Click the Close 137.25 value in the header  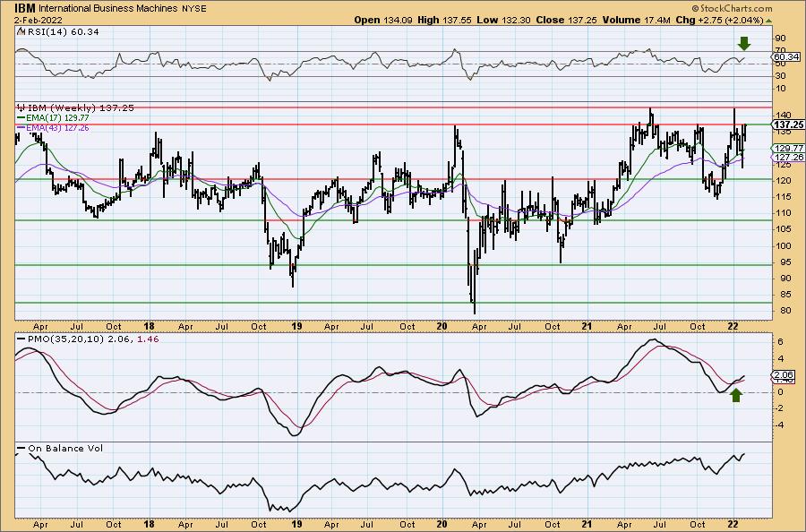567,20
